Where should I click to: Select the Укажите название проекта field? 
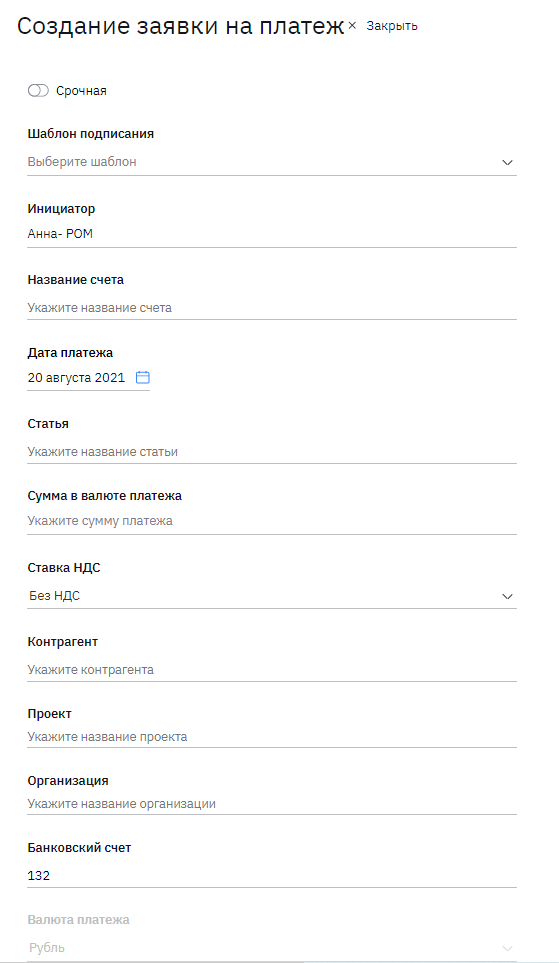tap(272, 736)
